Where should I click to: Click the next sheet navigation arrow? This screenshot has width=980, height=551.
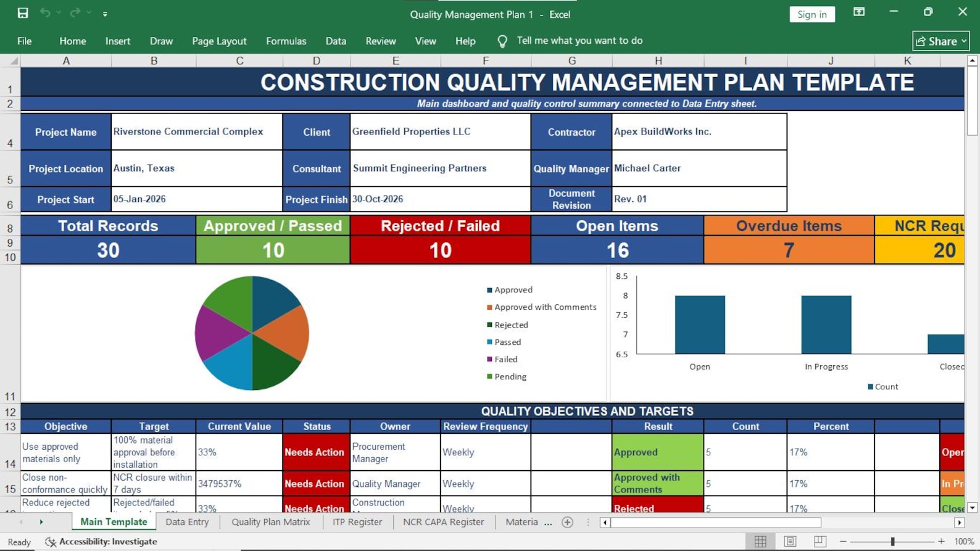[41, 522]
